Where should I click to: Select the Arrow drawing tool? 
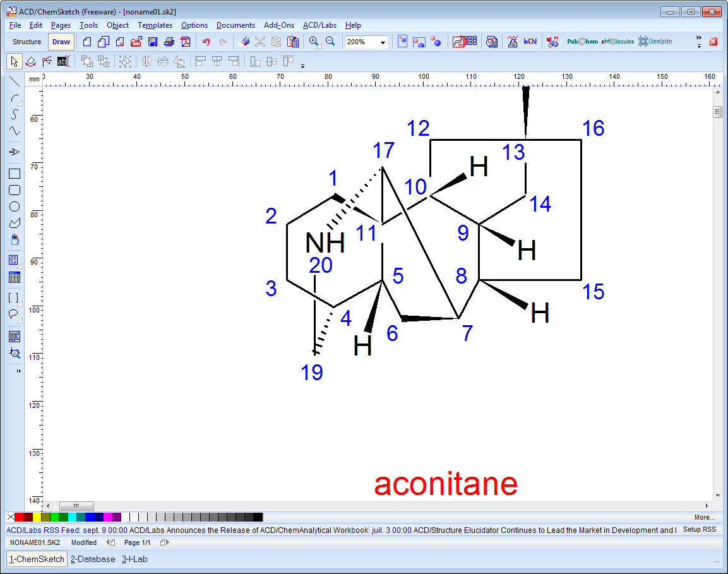click(x=14, y=152)
